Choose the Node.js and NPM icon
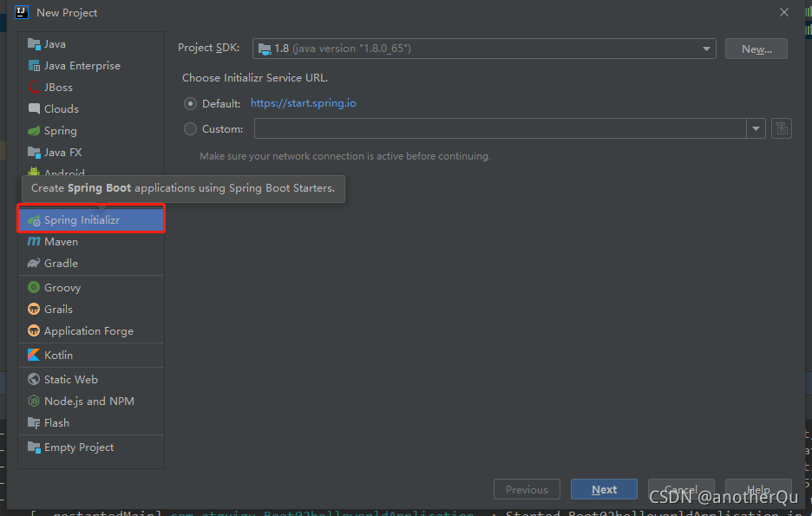 (34, 402)
